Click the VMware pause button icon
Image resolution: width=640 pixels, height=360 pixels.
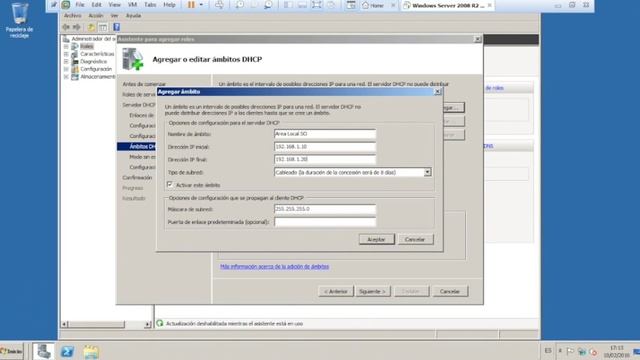(x=191, y=5)
